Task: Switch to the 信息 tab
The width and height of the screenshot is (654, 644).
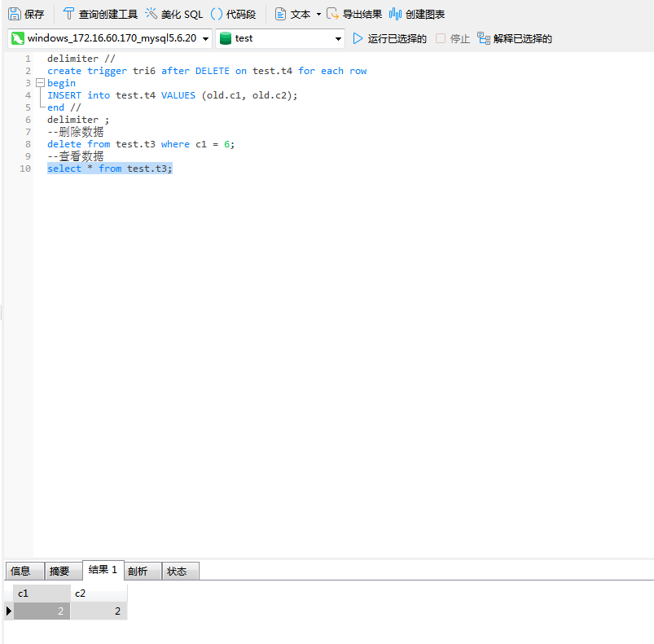Action: (21, 572)
